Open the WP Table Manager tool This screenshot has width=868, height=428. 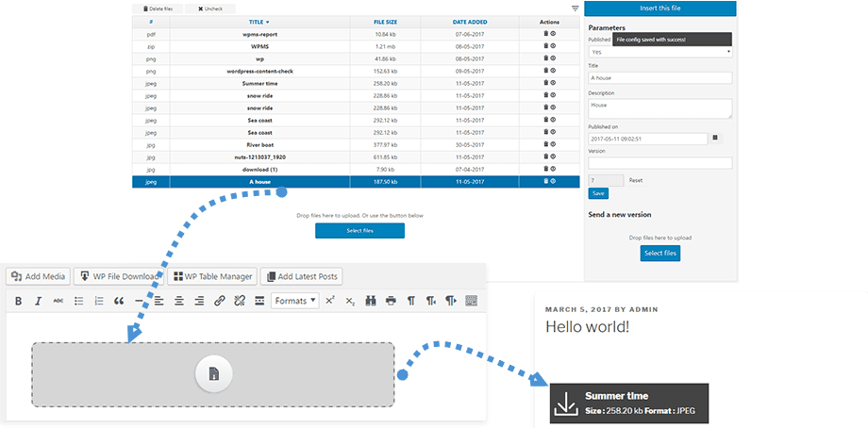(211, 276)
